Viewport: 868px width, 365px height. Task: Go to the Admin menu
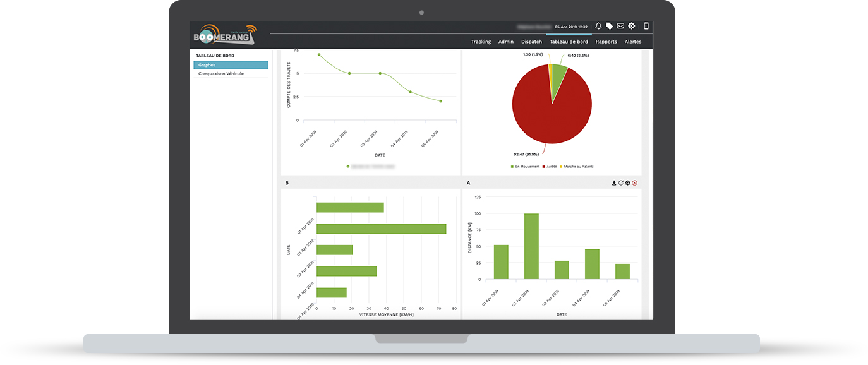tap(506, 42)
